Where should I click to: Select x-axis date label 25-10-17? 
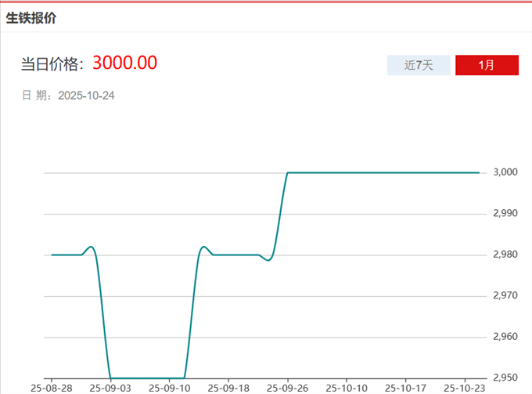point(404,388)
